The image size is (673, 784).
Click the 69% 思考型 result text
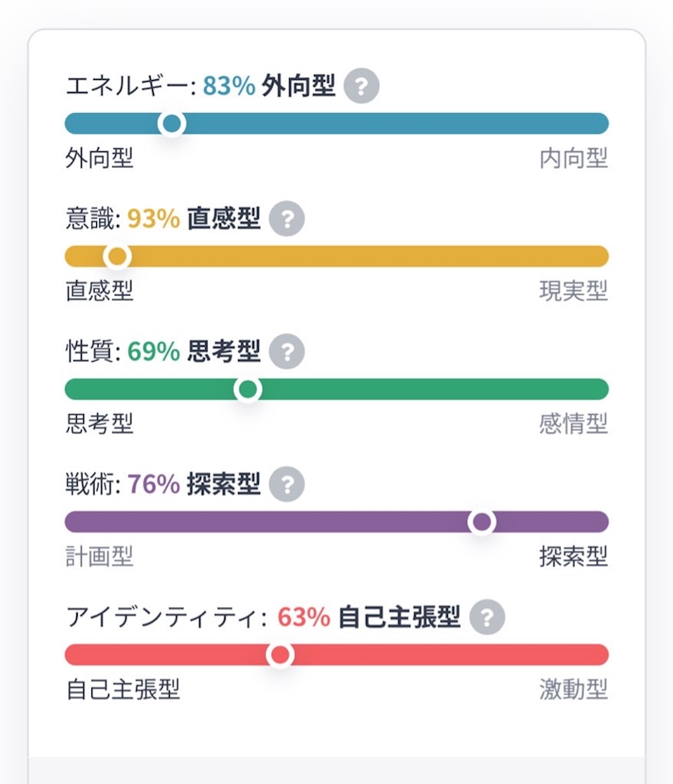[x=194, y=351]
